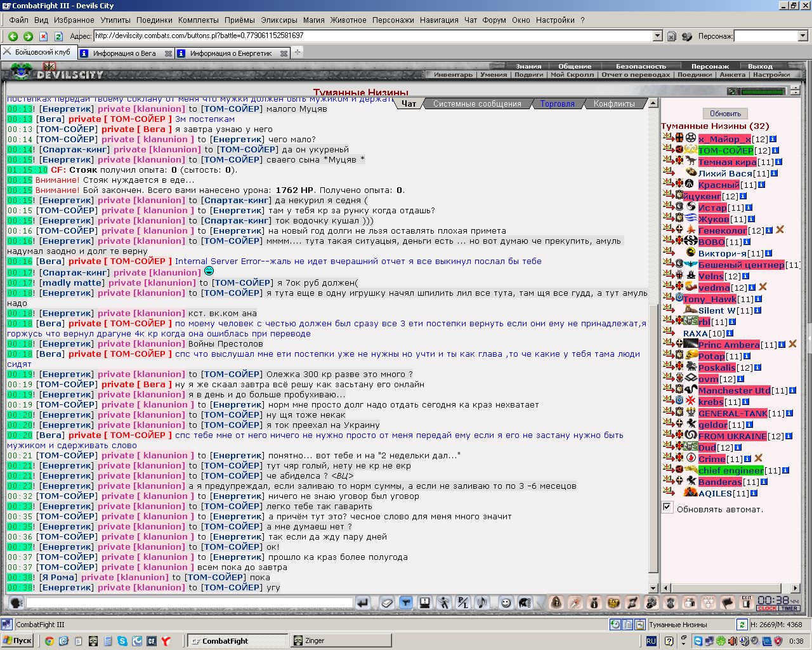Image resolution: width=812 pixels, height=650 pixels.
Task: Click in the chat message input field
Action: 189,602
